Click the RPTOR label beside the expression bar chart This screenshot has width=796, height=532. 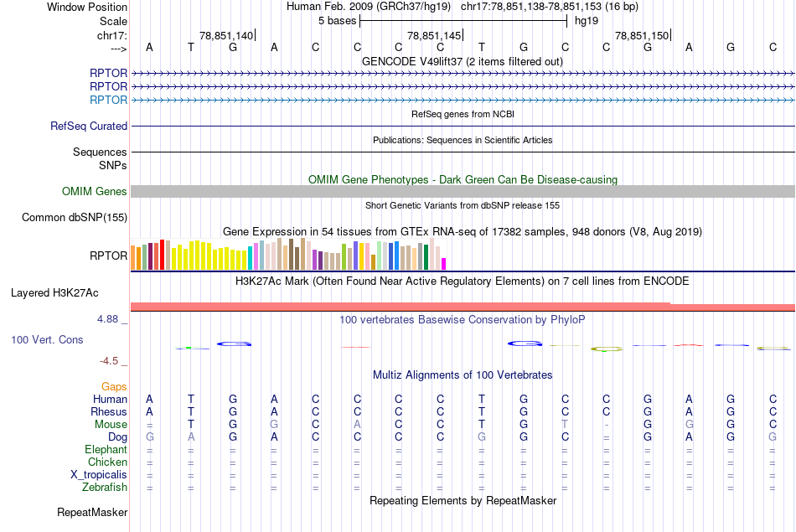[x=108, y=256]
